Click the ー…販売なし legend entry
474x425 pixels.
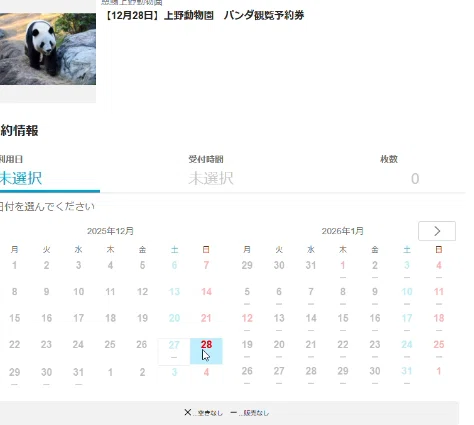249,413
